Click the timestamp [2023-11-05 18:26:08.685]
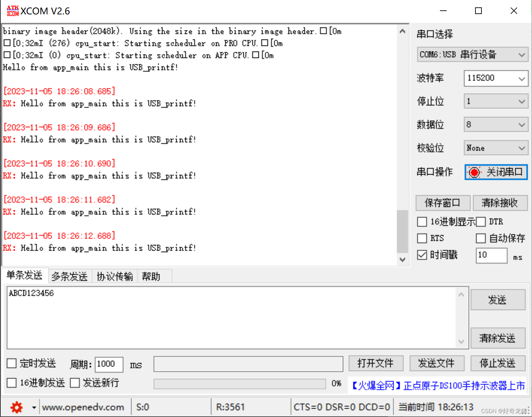Screen dimensions: 532x417 [59, 91]
